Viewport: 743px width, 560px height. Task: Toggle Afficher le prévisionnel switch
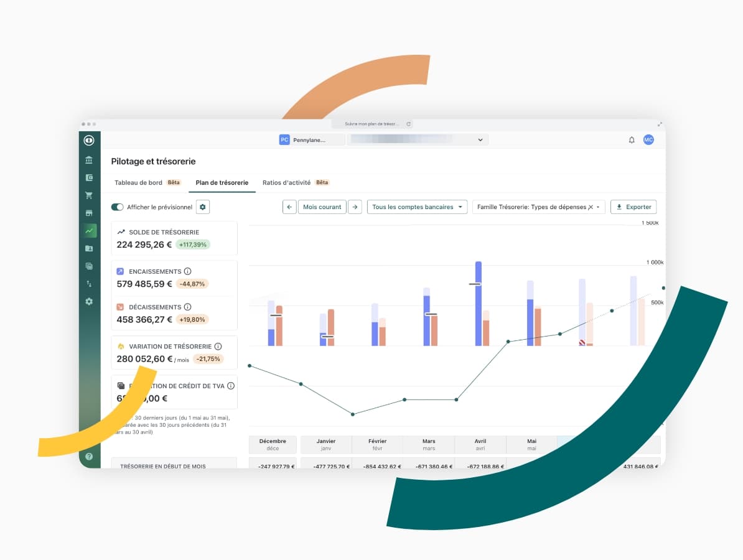point(117,207)
